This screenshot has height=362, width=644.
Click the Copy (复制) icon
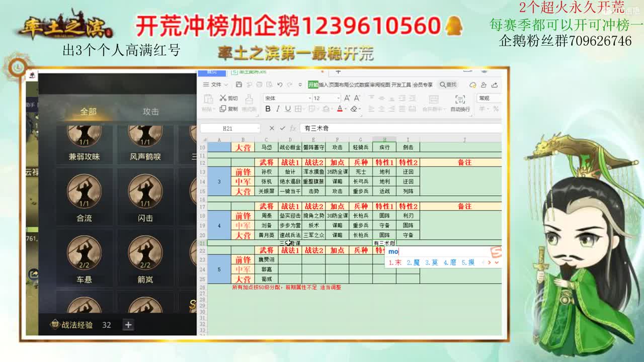pyautogui.click(x=223, y=109)
